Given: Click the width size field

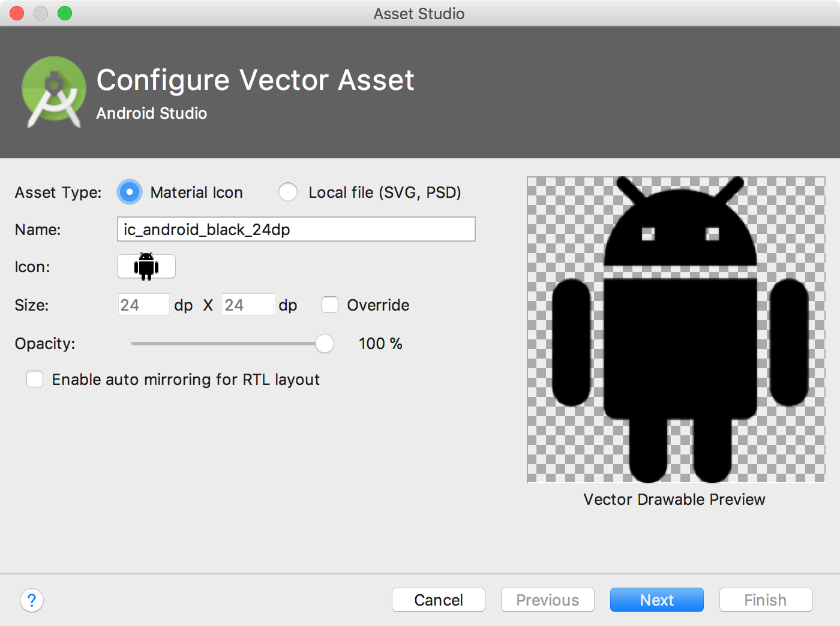Looking at the screenshot, I should click(x=144, y=305).
